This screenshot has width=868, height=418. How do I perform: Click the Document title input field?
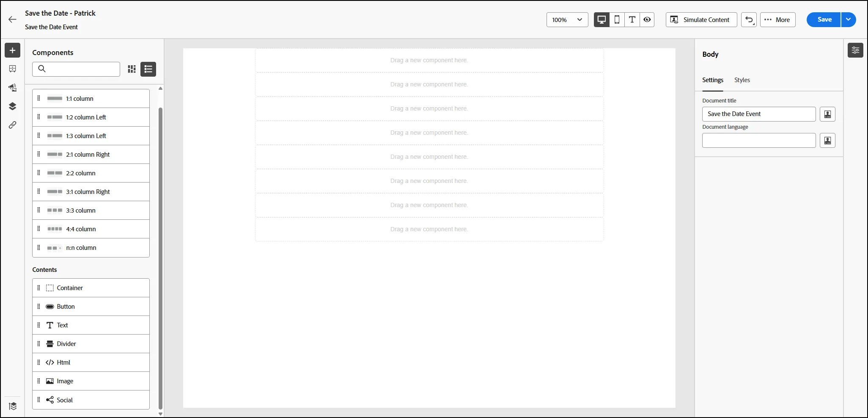coord(759,114)
